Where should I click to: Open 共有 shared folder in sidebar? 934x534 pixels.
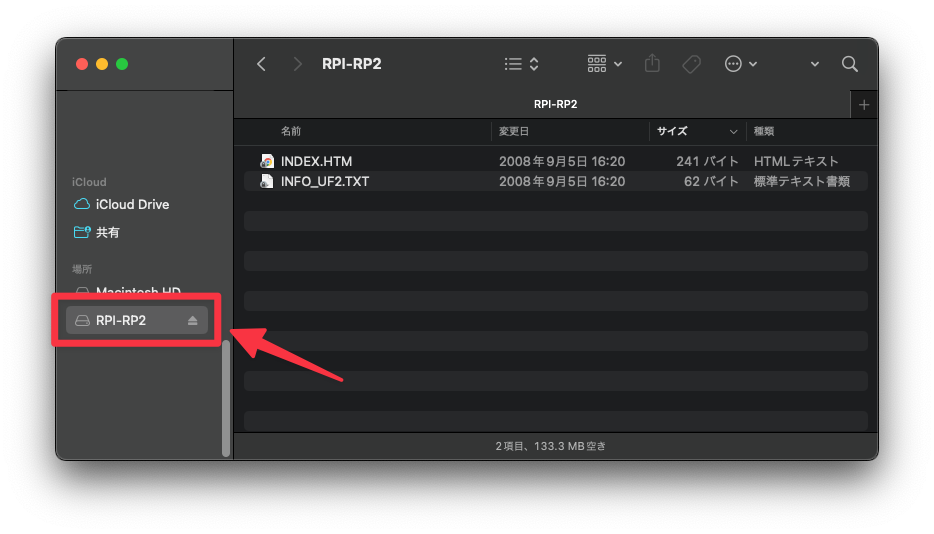[107, 232]
